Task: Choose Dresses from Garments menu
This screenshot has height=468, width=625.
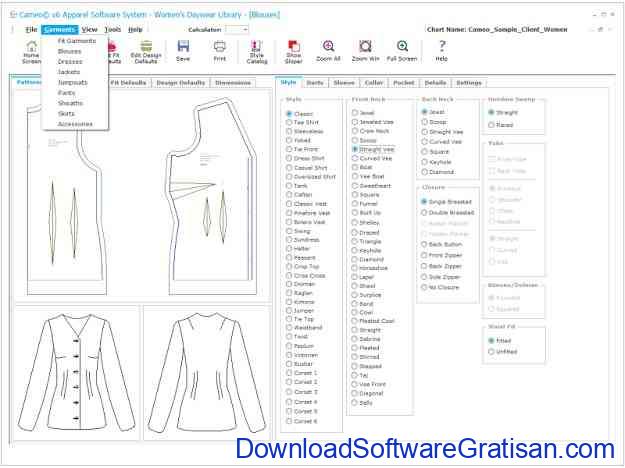Action: (x=70, y=62)
